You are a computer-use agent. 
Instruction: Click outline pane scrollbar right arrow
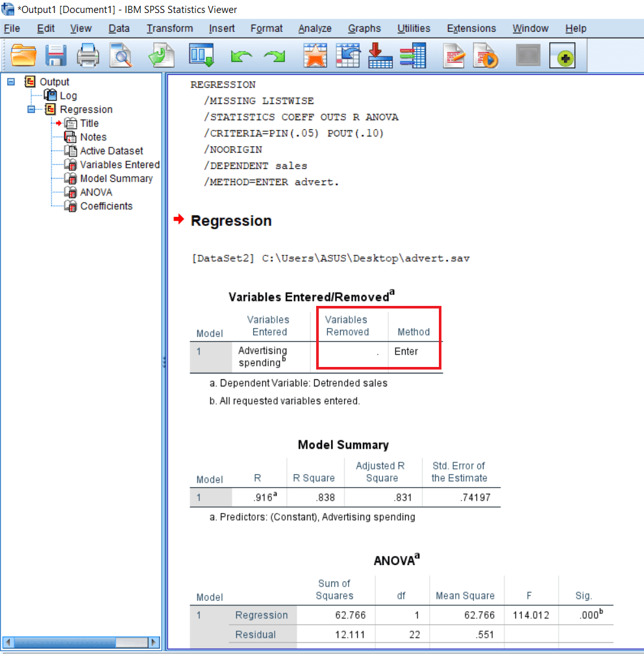pos(154,642)
